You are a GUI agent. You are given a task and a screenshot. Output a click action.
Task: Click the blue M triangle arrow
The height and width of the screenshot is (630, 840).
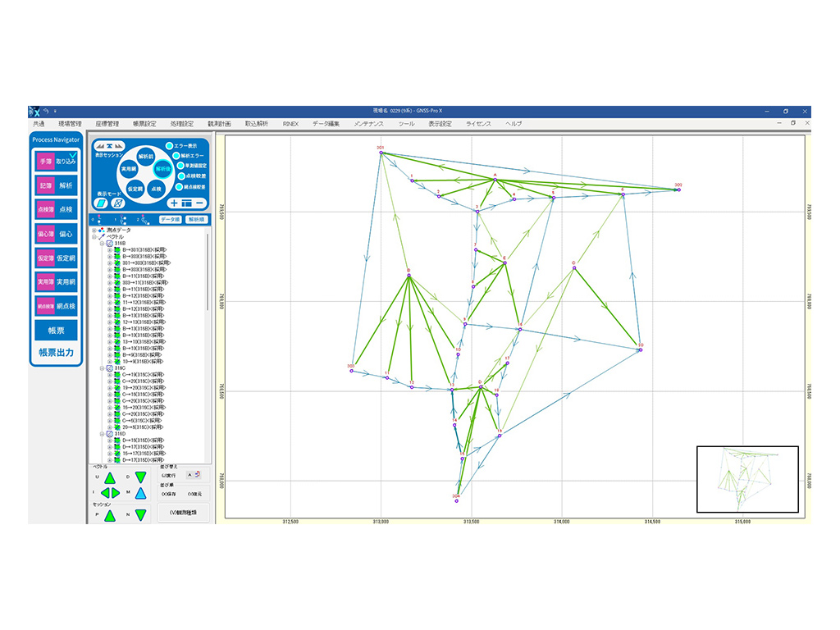[x=140, y=494]
